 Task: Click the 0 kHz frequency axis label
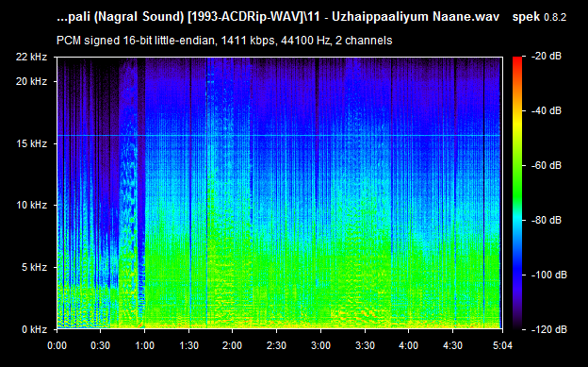34,329
